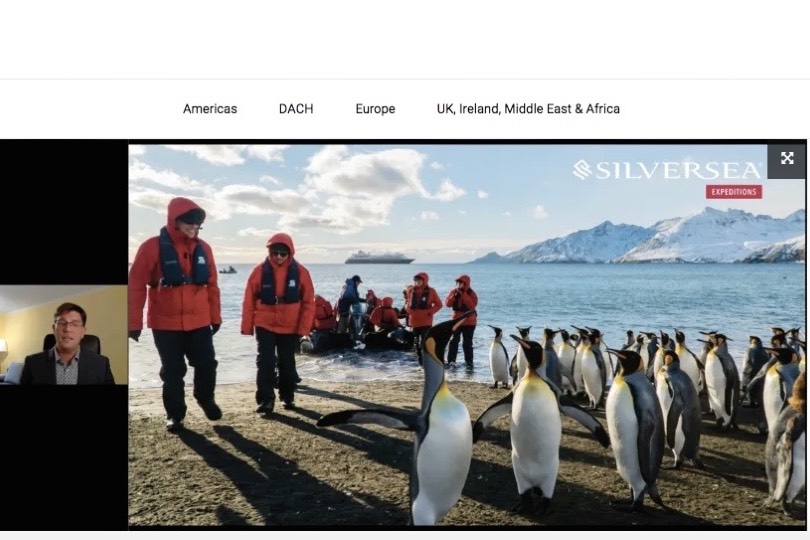Image resolution: width=810 pixels, height=540 pixels.
Task: Click the red Expeditions badge
Action: (x=734, y=192)
